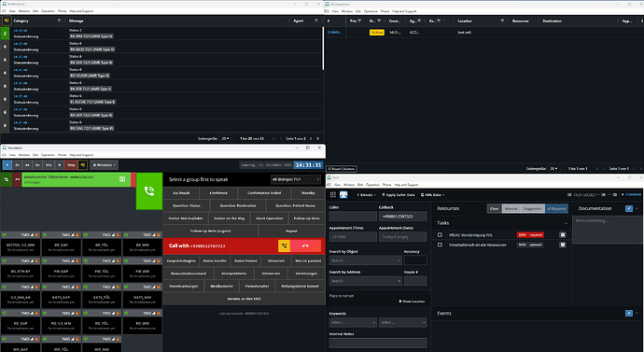Check the Pflicht: Verständigung POL task
The height and width of the screenshot is (352, 644).
[x=440, y=235]
